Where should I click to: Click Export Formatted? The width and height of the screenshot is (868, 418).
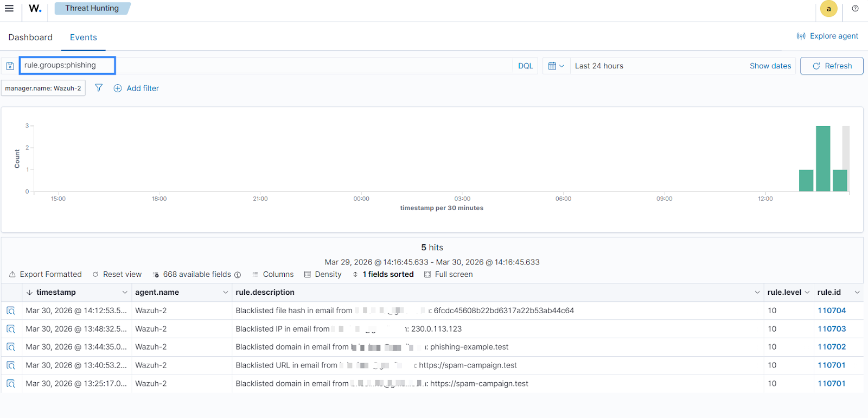pos(46,274)
